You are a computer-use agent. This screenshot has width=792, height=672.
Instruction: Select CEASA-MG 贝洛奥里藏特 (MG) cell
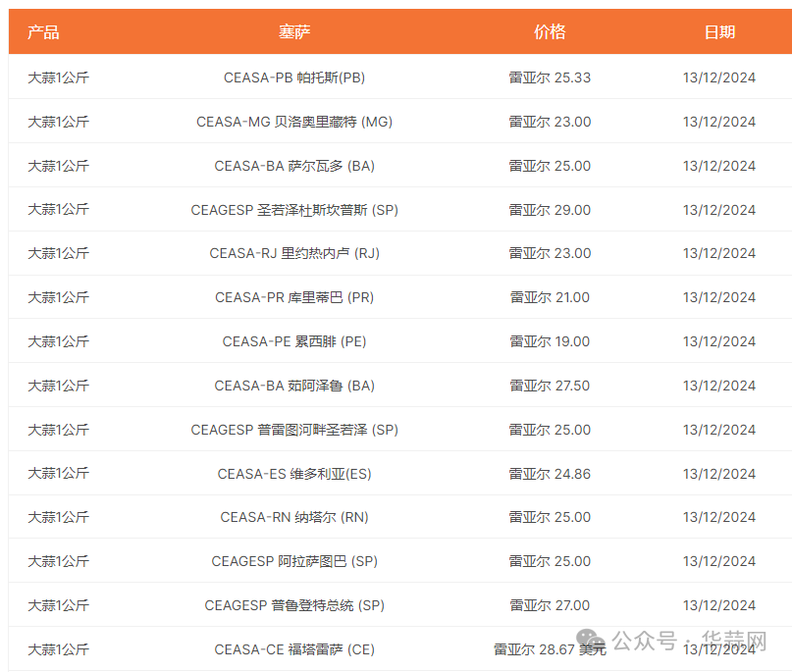(294, 122)
